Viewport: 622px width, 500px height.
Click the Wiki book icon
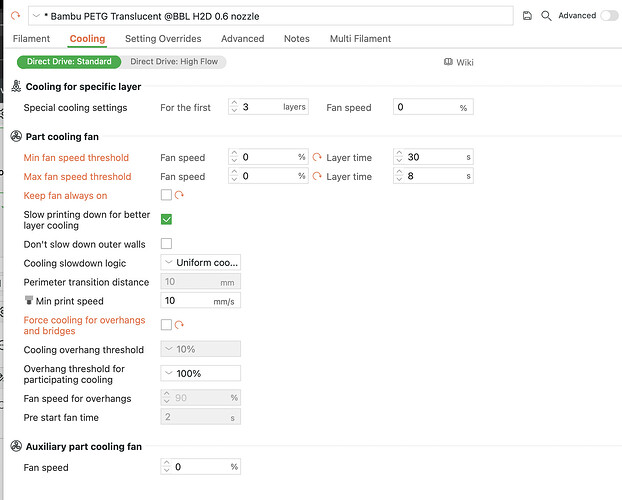pos(448,62)
